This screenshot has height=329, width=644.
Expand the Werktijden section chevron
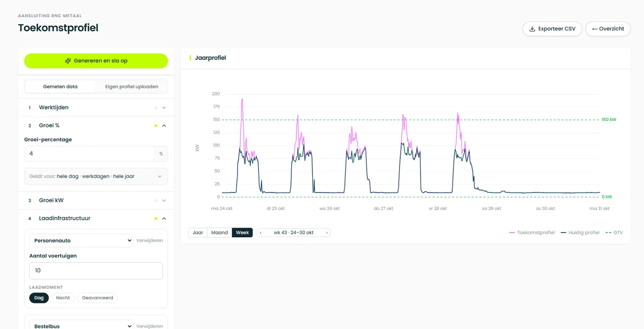point(164,108)
